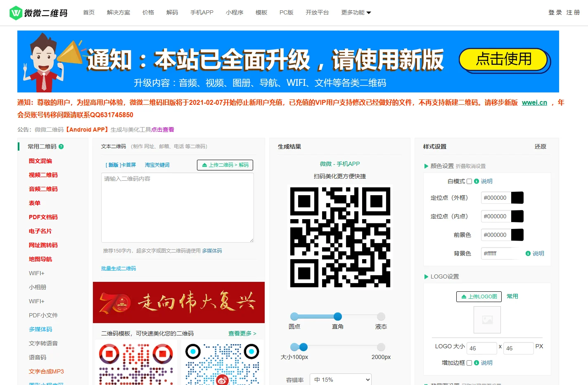The width and height of the screenshot is (588, 385).
Task: Collapse the LOGO设置 section
Action: click(441, 276)
